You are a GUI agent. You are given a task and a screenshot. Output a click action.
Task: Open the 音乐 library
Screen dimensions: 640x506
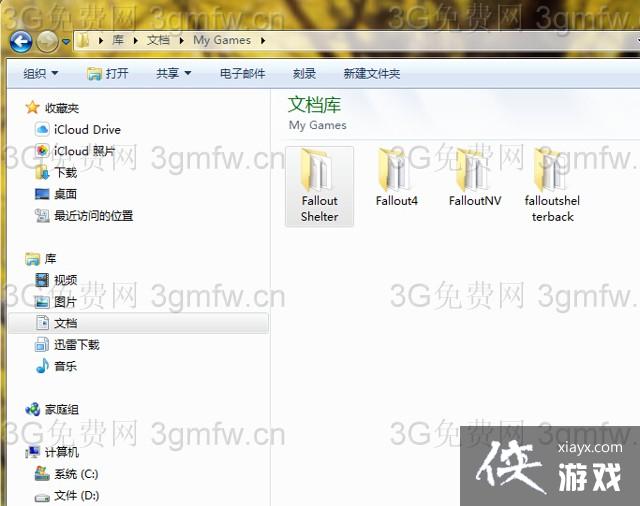65,366
